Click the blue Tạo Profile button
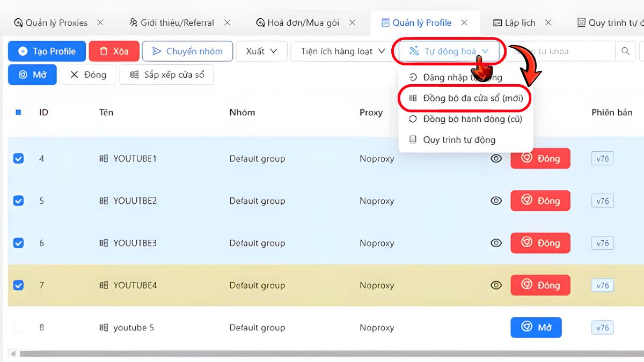This screenshot has width=644, height=362. [x=47, y=51]
